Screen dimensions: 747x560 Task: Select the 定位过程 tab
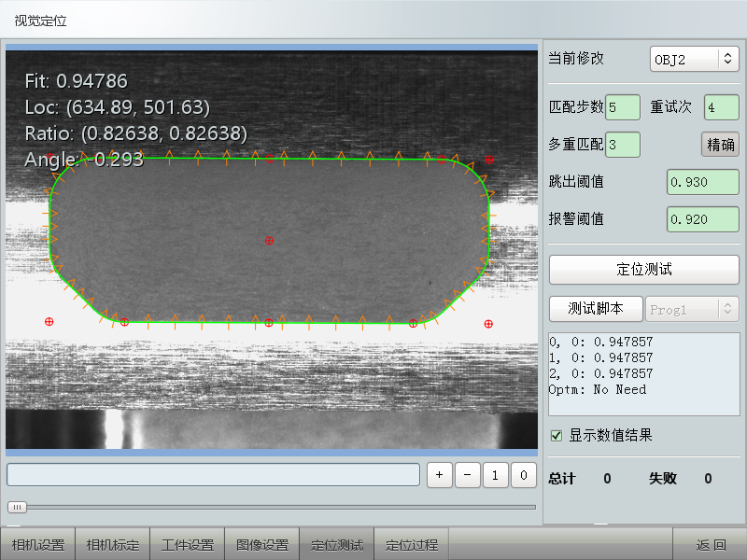411,545
